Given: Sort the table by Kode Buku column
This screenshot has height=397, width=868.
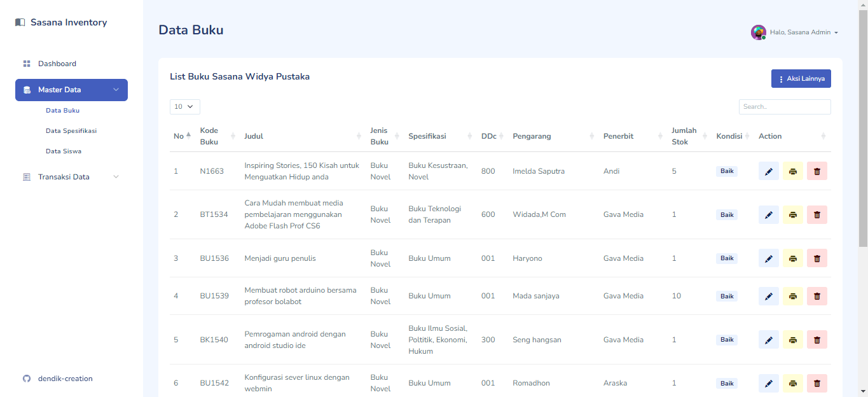Looking at the screenshot, I should [x=218, y=136].
